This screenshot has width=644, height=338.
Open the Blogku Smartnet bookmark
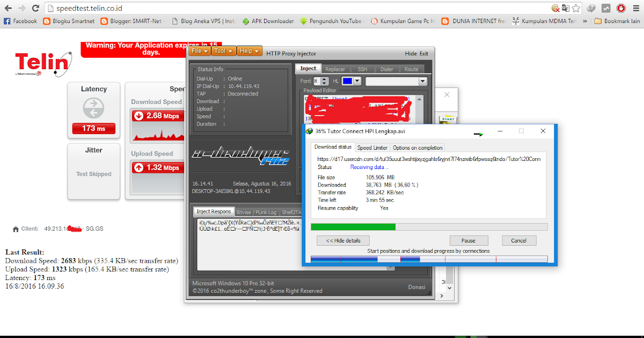point(69,21)
